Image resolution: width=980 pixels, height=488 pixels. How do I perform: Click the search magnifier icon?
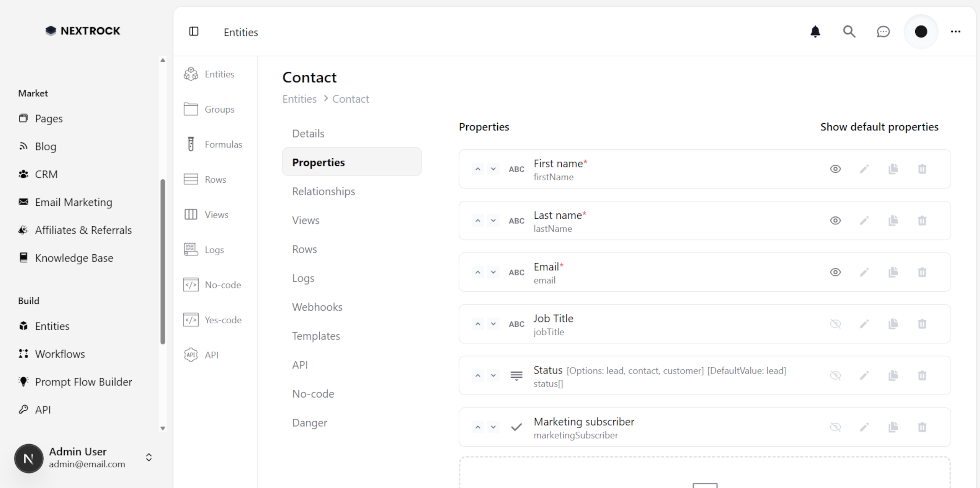pyautogui.click(x=849, y=31)
